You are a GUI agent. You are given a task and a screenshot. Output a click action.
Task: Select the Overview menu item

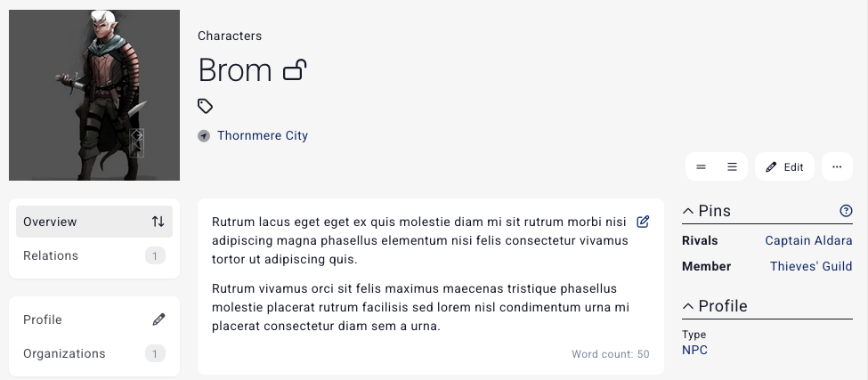[51, 222]
